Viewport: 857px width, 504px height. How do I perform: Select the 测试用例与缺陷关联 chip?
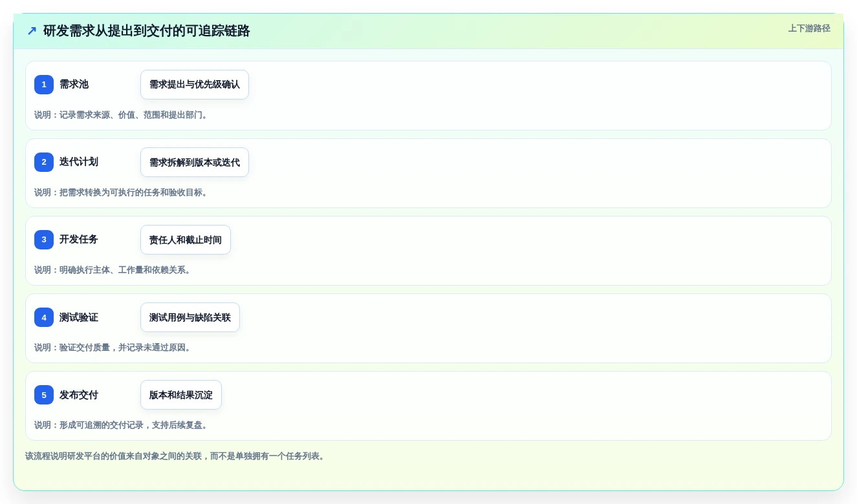(190, 317)
